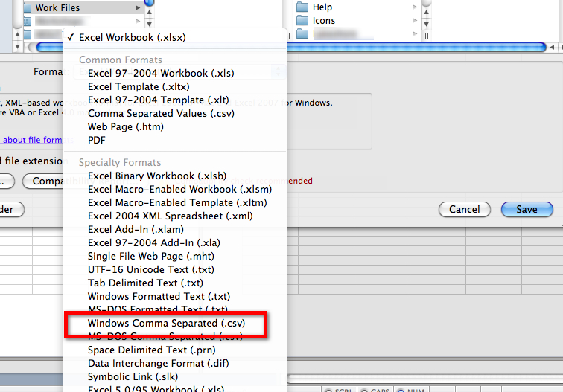Click the spreadsheet horizontal scrollbar at bottom
Image resolution: width=563 pixels, height=392 pixels.
pyautogui.click(x=424, y=379)
